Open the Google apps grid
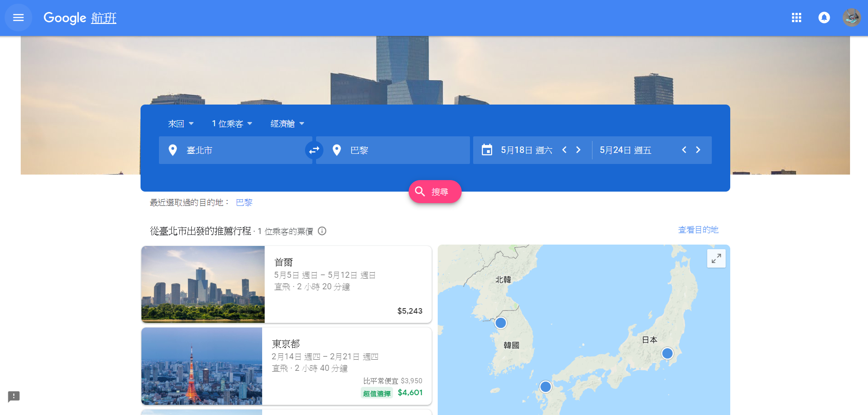This screenshot has width=868, height=415. (797, 18)
